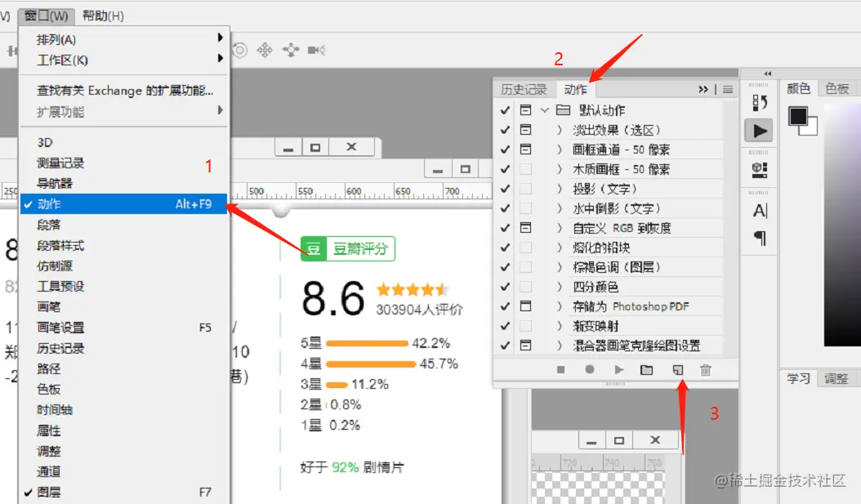Toggle checkmark for 默认动作 set
The height and width of the screenshot is (504, 861).
coord(505,110)
